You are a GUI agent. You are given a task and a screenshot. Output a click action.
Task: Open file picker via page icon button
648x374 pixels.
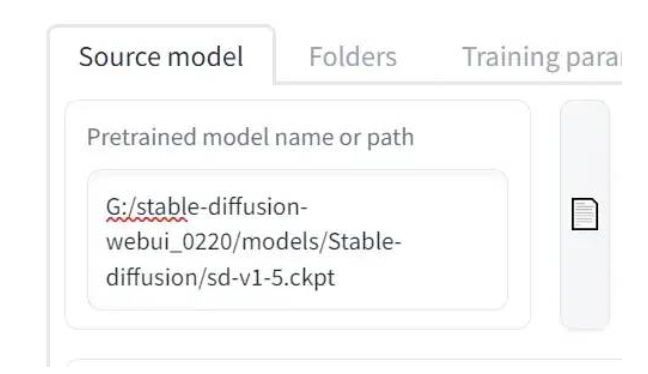click(x=584, y=214)
